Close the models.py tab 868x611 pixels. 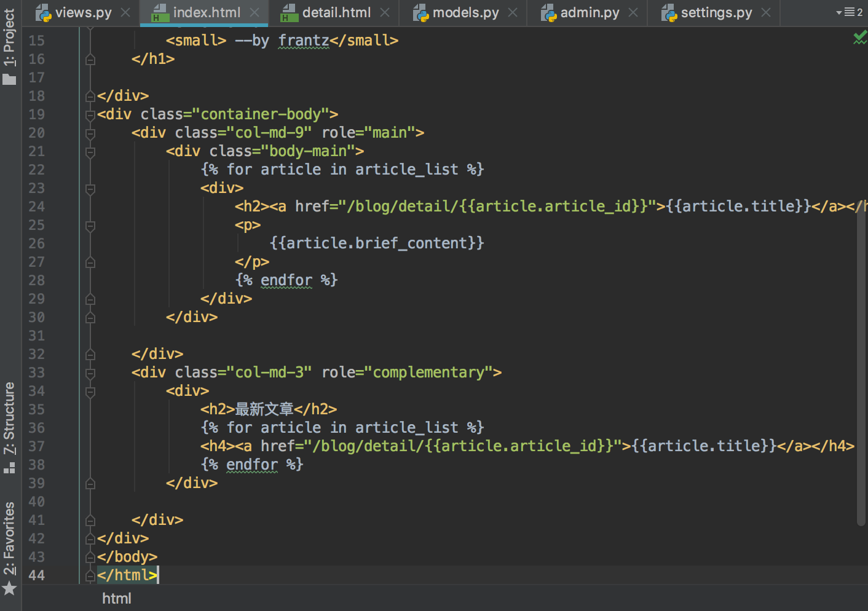(x=513, y=12)
